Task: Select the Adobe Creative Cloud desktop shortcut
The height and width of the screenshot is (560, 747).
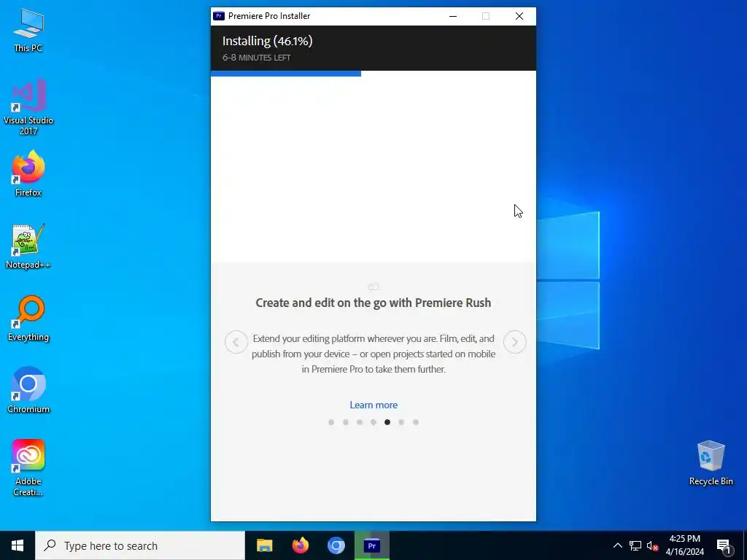Action: click(28, 467)
